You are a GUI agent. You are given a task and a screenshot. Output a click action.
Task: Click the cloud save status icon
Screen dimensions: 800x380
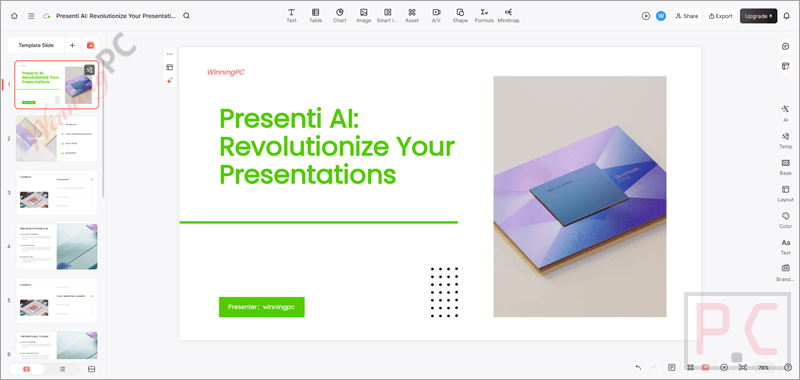47,16
